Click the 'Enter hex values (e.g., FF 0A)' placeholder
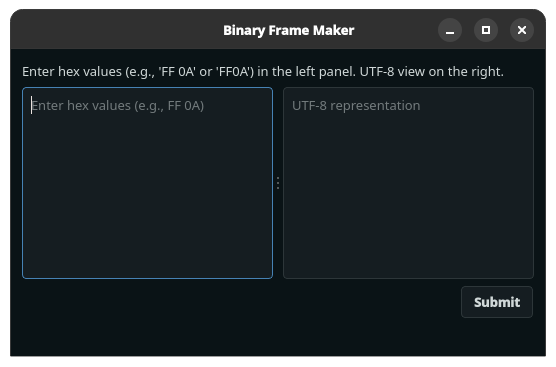Image resolution: width=556 pixels, height=367 pixels. (x=118, y=106)
